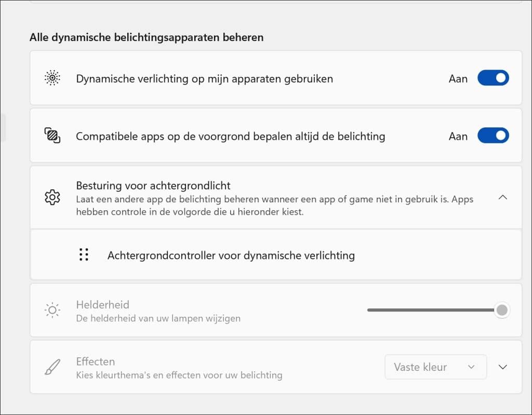Click the drag handle dots beside Achtergrondcontroller
This screenshot has width=532, height=415.
(84, 255)
